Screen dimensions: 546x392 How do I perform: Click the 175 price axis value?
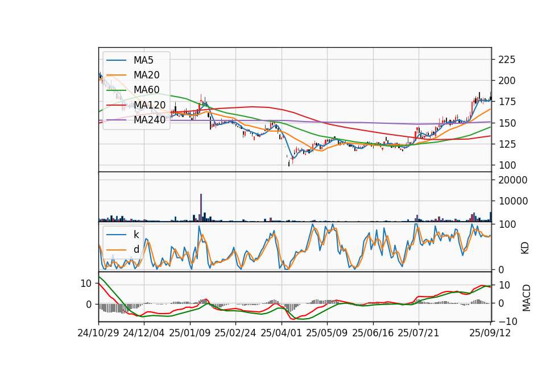click(507, 102)
